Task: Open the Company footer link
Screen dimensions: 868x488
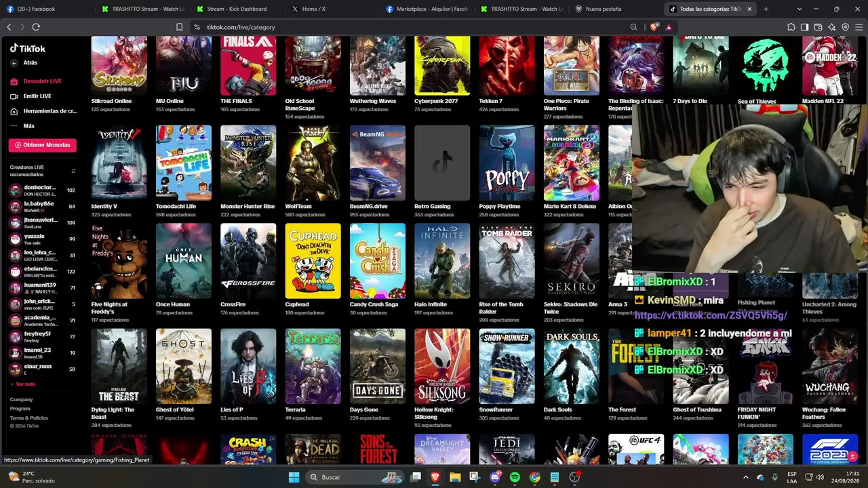Action: [x=21, y=400]
